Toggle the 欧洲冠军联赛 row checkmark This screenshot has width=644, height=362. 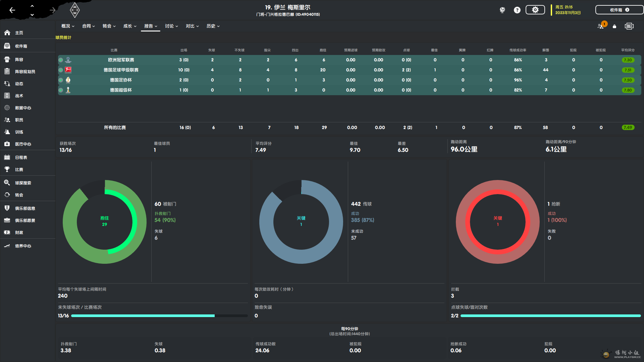pyautogui.click(x=61, y=60)
